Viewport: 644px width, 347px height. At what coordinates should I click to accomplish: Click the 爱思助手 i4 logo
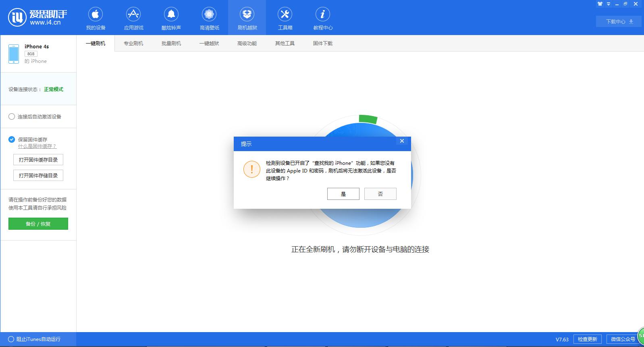pyautogui.click(x=37, y=17)
